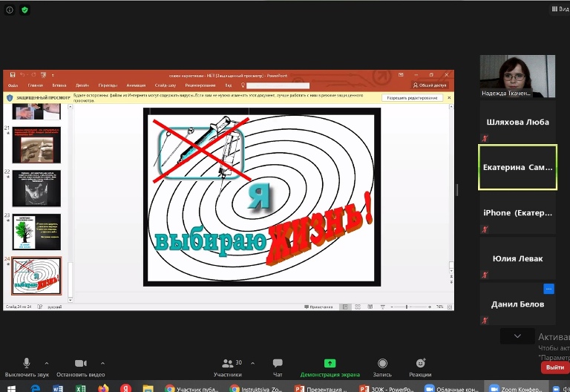The width and height of the screenshot is (570, 392).
Task: Open the Реакции reactions menu
Action: [421, 363]
